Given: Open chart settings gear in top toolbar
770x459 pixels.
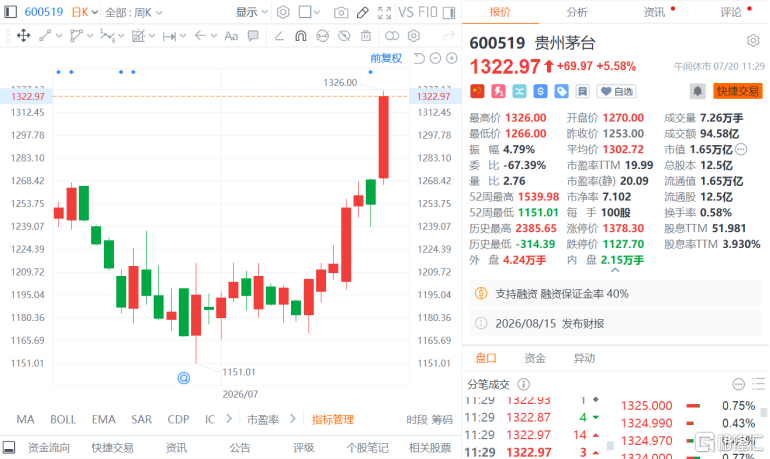Looking at the screenshot, I should tap(283, 12).
